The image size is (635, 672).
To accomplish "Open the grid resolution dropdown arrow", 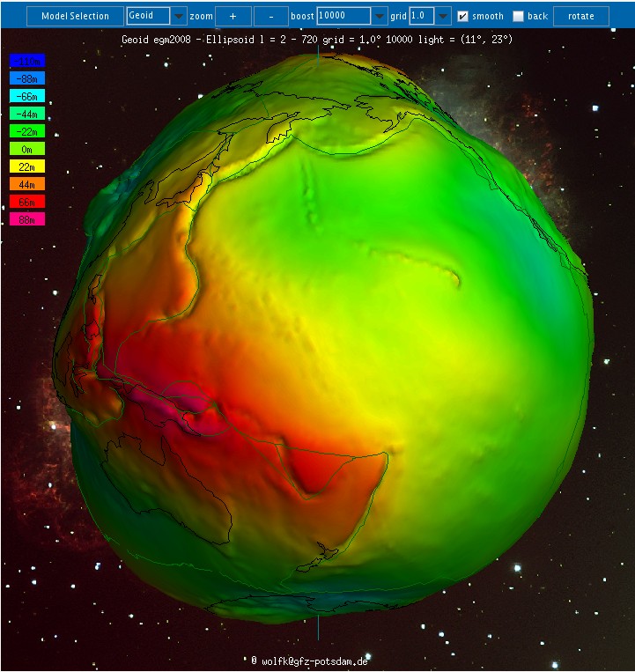I will pyautogui.click(x=443, y=16).
